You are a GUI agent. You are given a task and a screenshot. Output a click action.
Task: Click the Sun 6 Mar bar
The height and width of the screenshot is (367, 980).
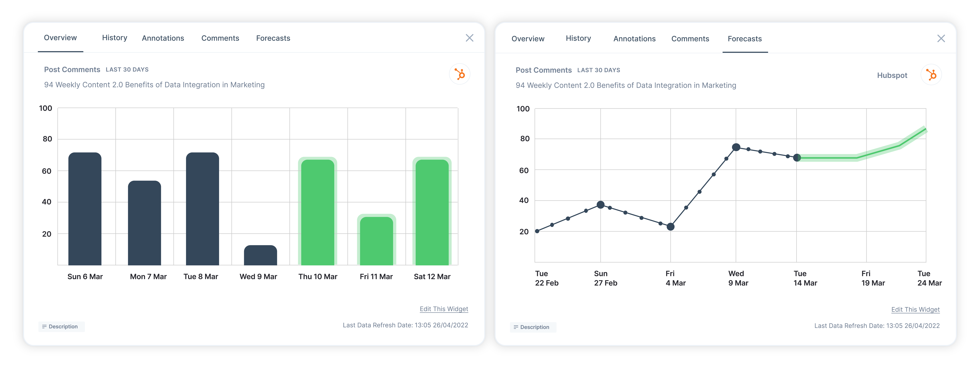click(85, 209)
